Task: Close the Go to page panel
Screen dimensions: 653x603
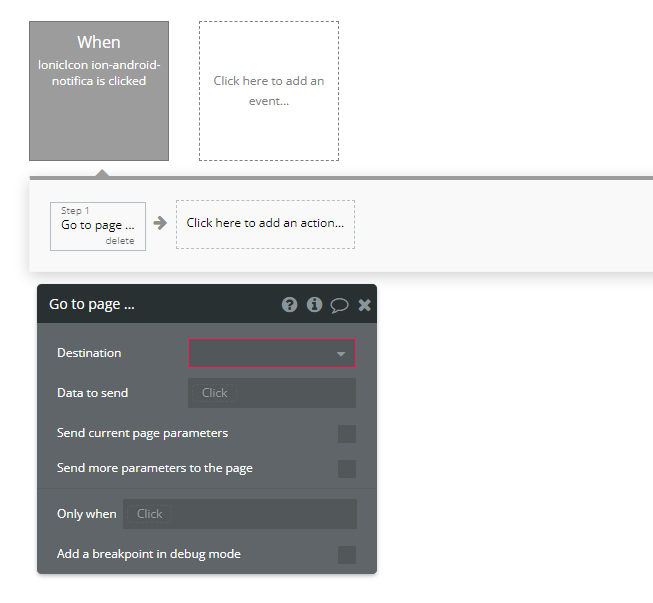Action: coord(364,305)
